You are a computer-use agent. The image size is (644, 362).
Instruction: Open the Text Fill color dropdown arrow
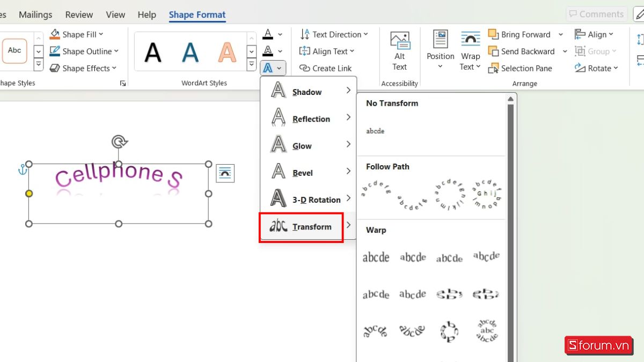280,35
